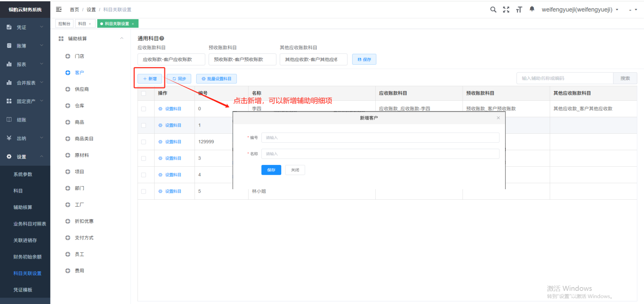
Task: Open the notifications bell icon
Action: [x=532, y=9]
